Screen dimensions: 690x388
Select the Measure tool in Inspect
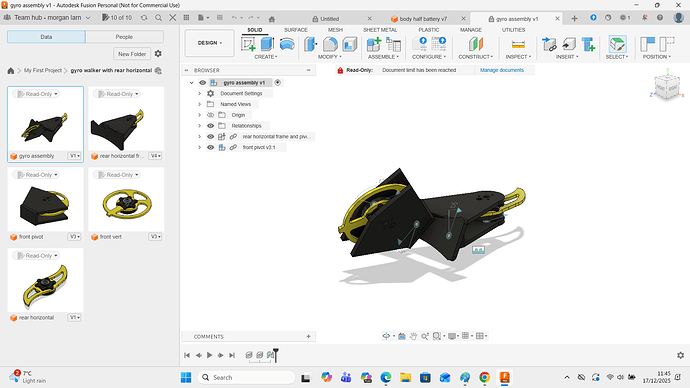518,44
